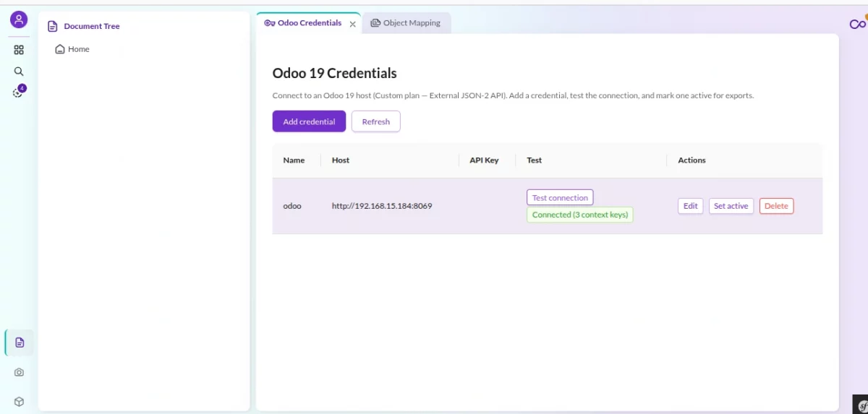Click the odoo name cell
The image size is (868, 414).
(292, 206)
